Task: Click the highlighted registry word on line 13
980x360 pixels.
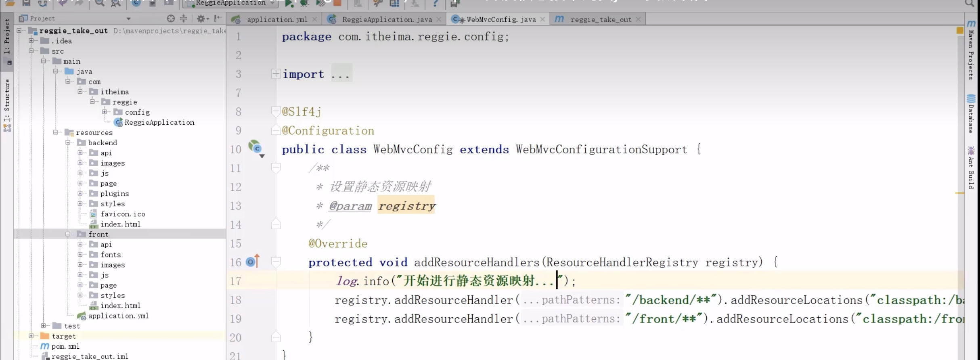Action: (x=406, y=206)
